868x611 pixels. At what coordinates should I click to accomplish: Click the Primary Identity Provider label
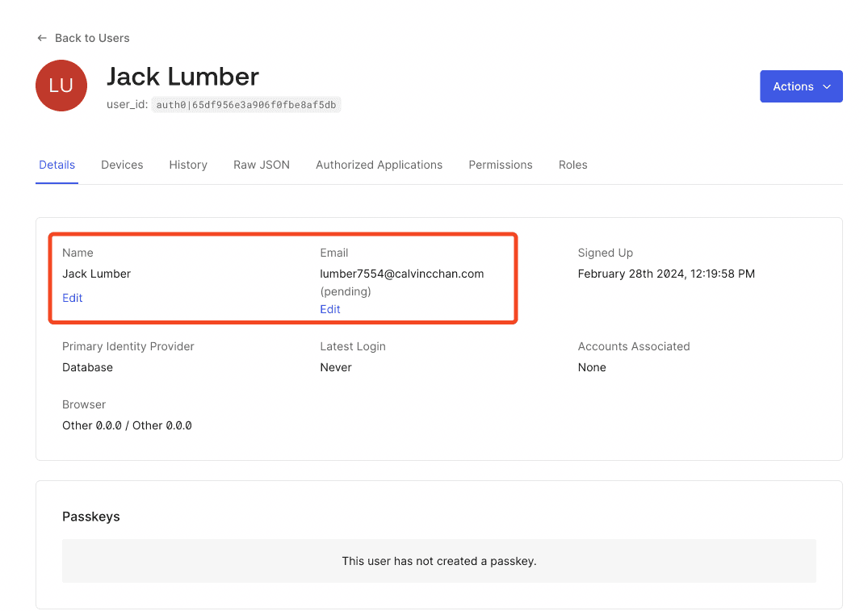point(128,346)
